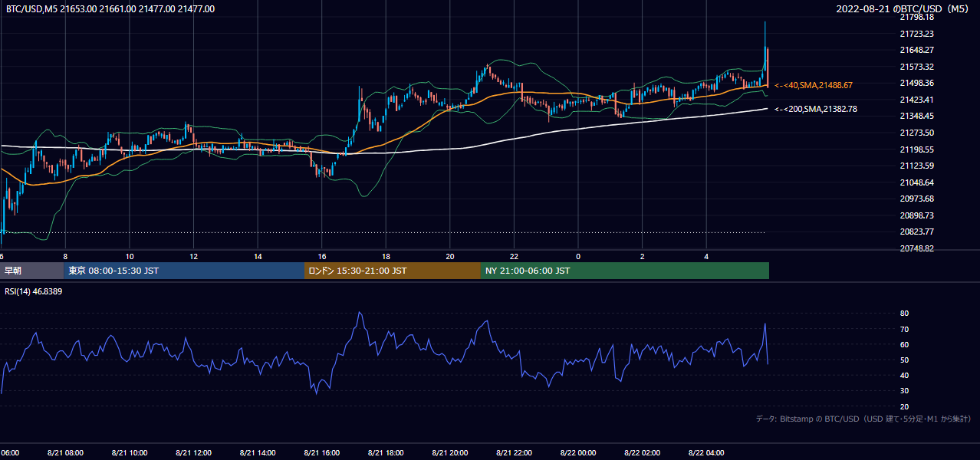Click the 8/21 14:00 time label
Screen dimensions: 980x460
(258, 452)
